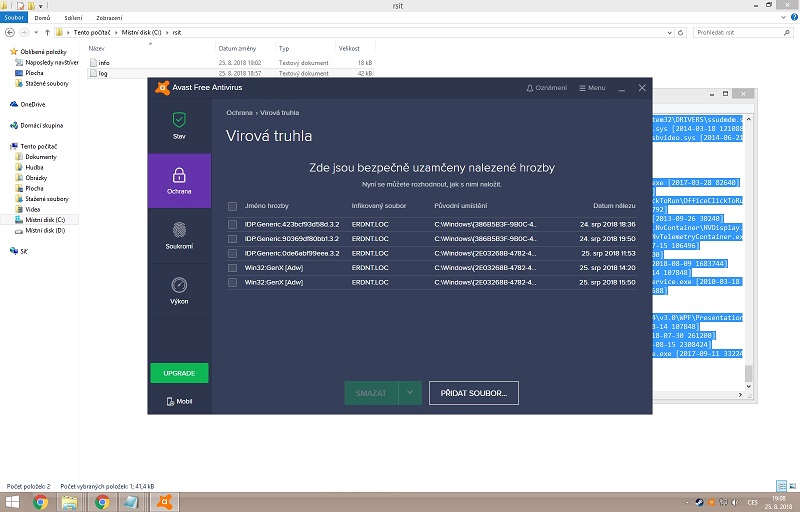Click the Infikovaný soubor column header
The width and height of the screenshot is (800, 512).
coord(379,206)
